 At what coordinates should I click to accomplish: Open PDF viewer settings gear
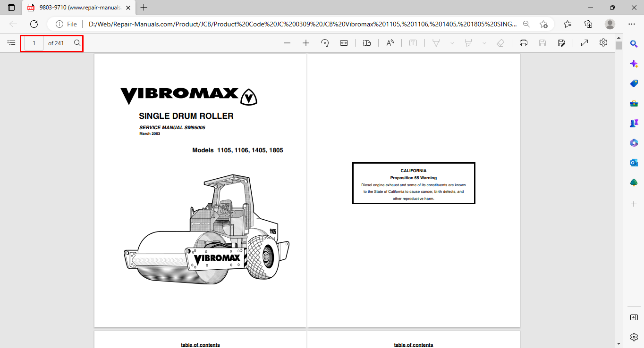tap(603, 43)
